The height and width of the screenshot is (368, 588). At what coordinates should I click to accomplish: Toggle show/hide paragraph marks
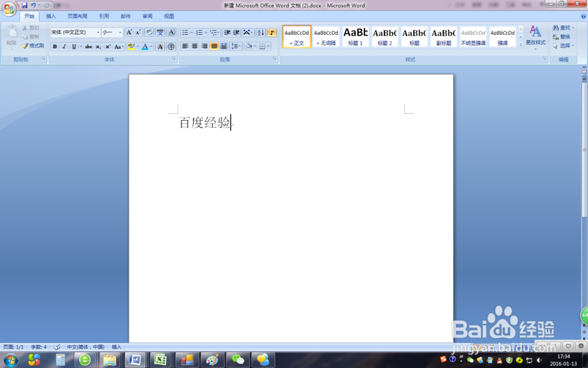272,32
